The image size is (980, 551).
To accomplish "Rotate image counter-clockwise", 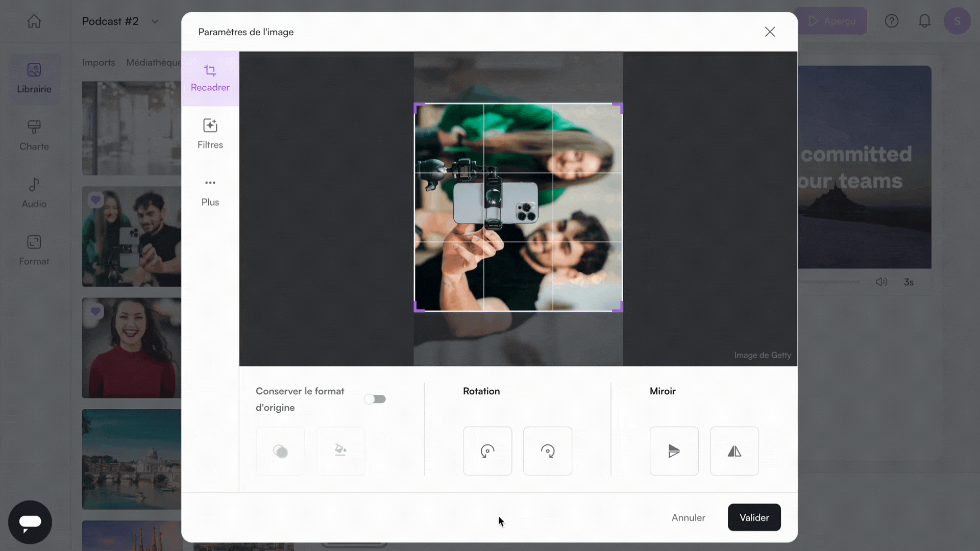I will point(487,451).
